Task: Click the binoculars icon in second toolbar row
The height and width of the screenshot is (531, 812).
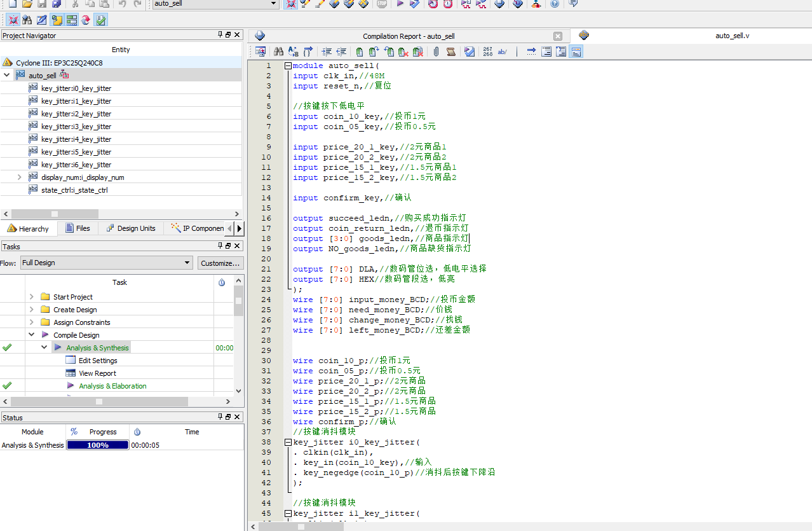Action: pos(27,20)
